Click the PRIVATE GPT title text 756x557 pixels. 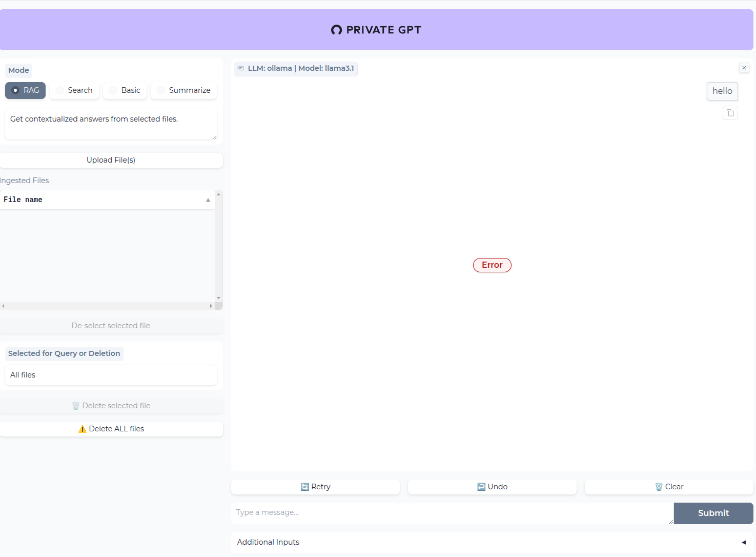point(384,30)
